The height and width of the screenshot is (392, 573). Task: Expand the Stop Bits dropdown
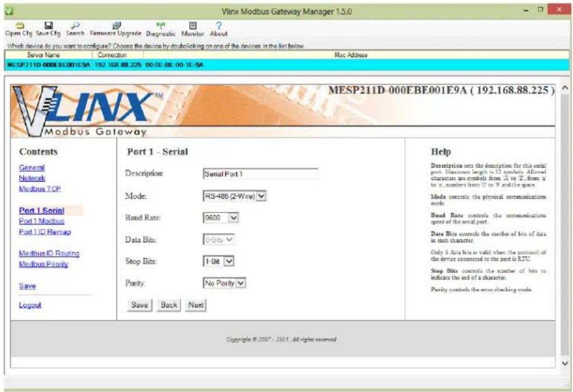(218, 261)
